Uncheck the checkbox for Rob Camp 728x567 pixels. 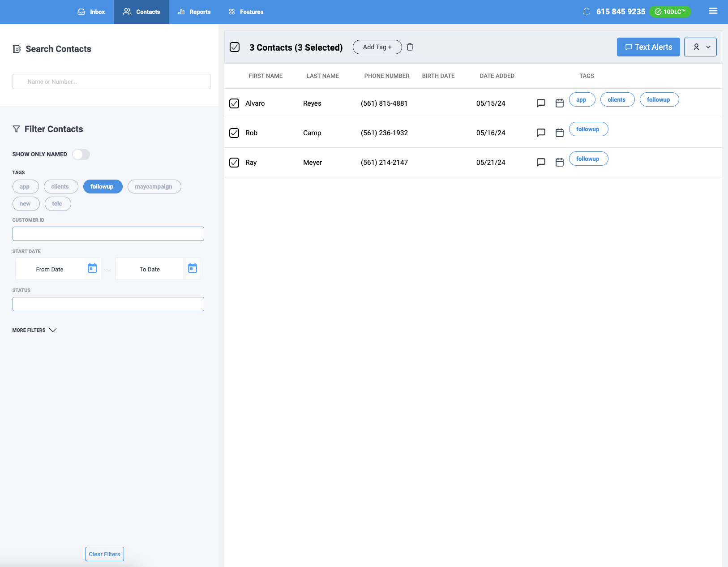click(234, 133)
